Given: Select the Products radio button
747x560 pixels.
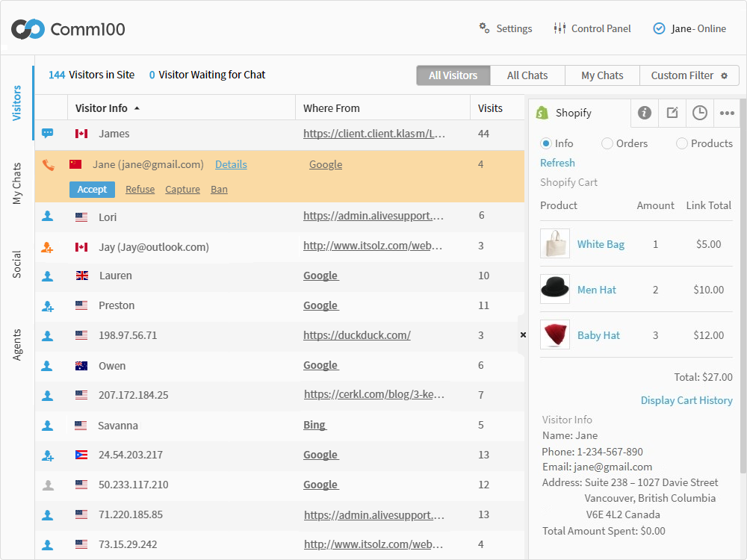Looking at the screenshot, I should tap(682, 143).
